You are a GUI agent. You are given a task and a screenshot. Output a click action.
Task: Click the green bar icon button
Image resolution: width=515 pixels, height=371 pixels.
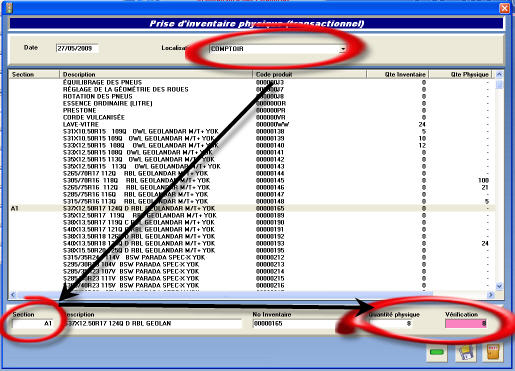tap(437, 352)
